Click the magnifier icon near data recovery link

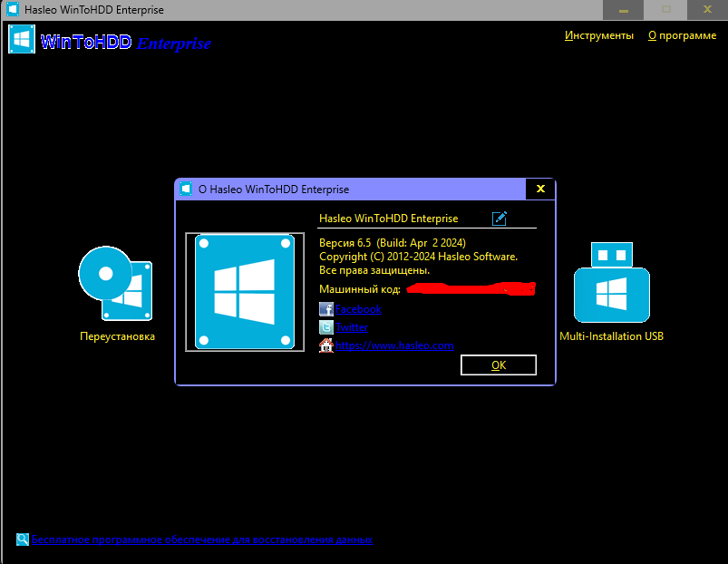point(23,540)
